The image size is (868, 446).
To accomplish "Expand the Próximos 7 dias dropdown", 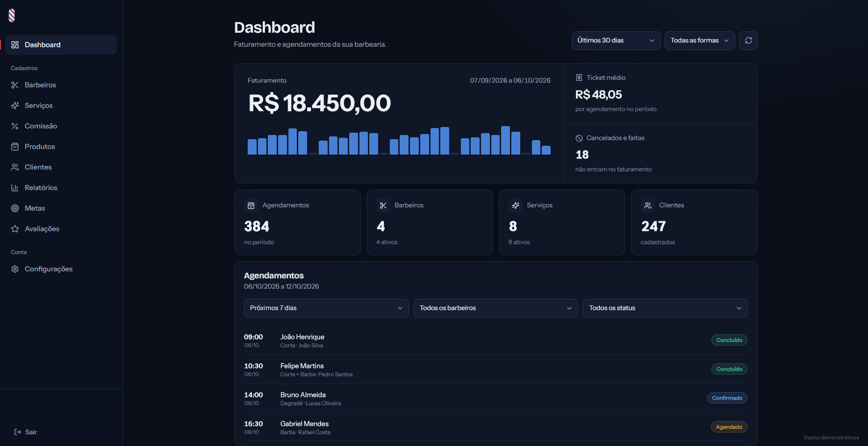I will click(x=326, y=308).
